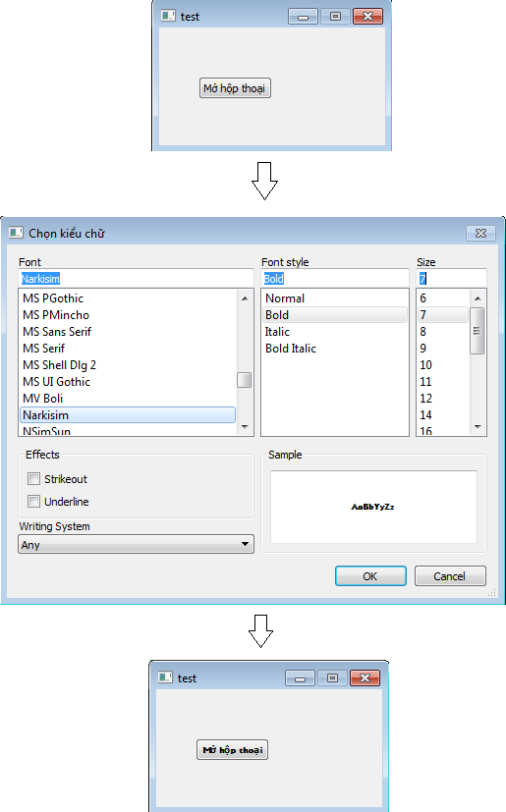Select Bold Italic font style

point(291,348)
